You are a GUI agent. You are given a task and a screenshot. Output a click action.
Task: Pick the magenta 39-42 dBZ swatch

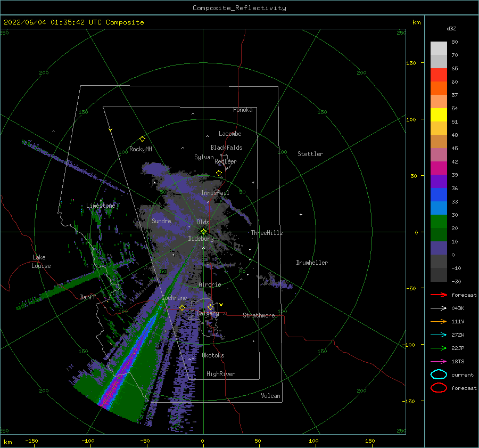click(x=439, y=168)
